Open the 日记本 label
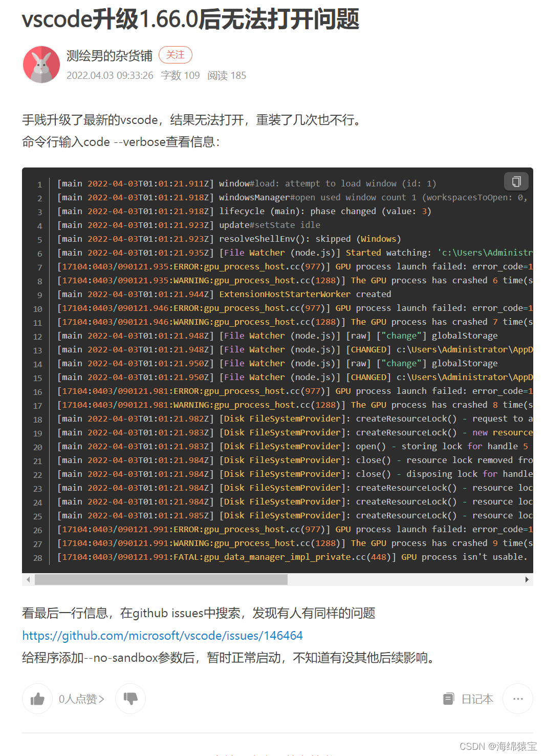This screenshot has height=756, width=545. click(x=477, y=699)
